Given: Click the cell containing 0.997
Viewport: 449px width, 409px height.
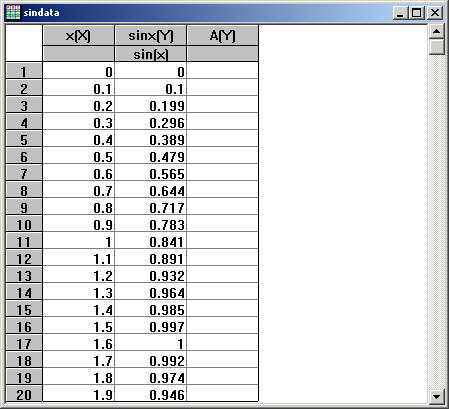Looking at the screenshot, I should (x=151, y=326).
